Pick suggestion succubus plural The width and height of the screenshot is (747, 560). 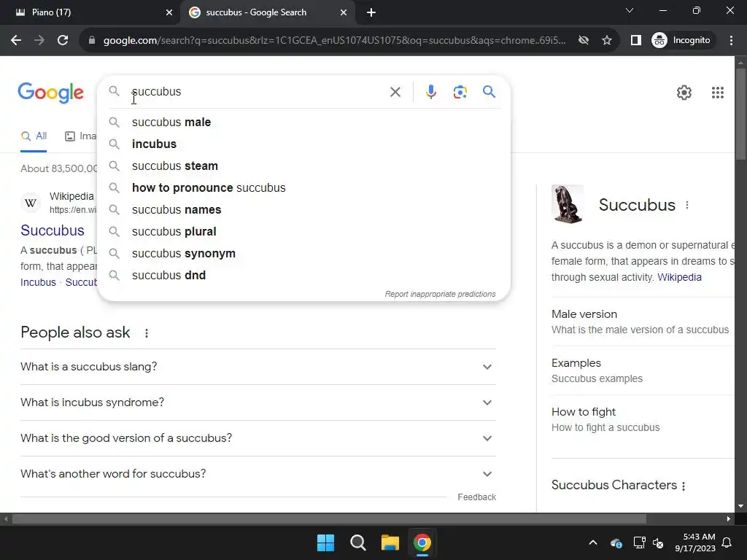pyautogui.click(x=303, y=231)
